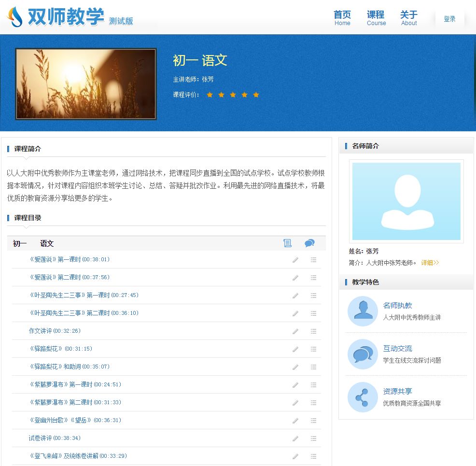476x466 pixels.
Task: Click the list icon for 作文讲评 row
Action: click(314, 331)
